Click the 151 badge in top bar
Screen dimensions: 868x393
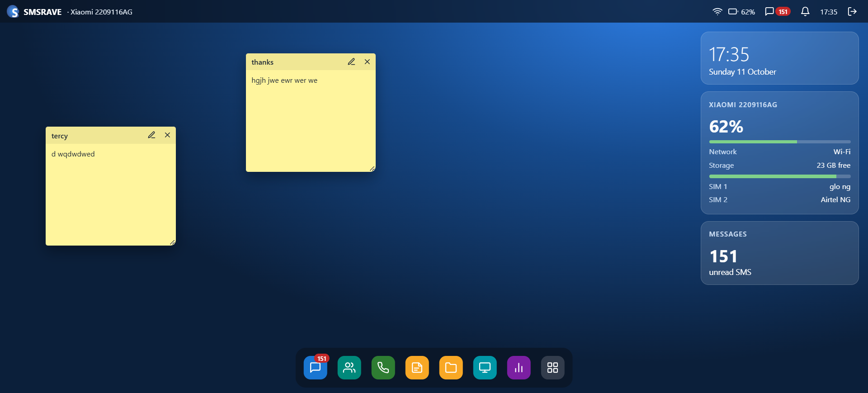coord(783,12)
